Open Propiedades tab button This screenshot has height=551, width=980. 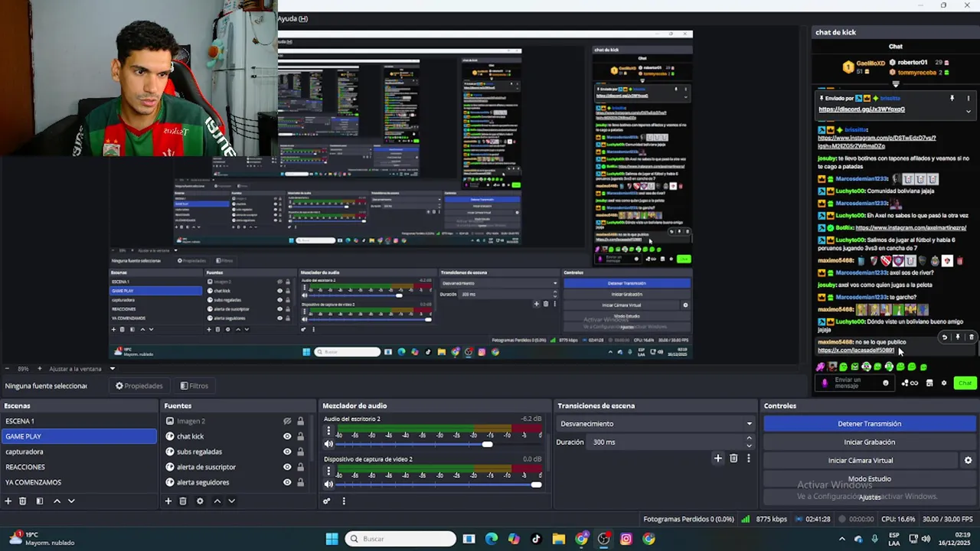[139, 386]
